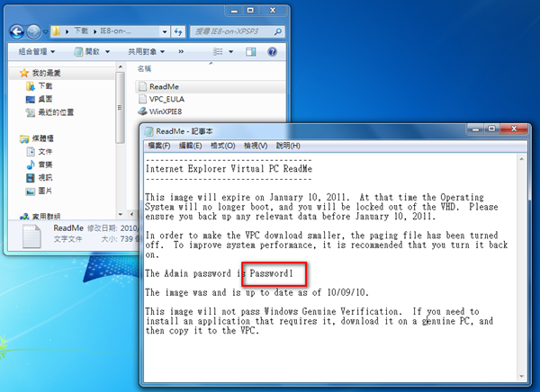The width and height of the screenshot is (540, 392).
Task: Maximize the Notepad window
Action: 491,129
